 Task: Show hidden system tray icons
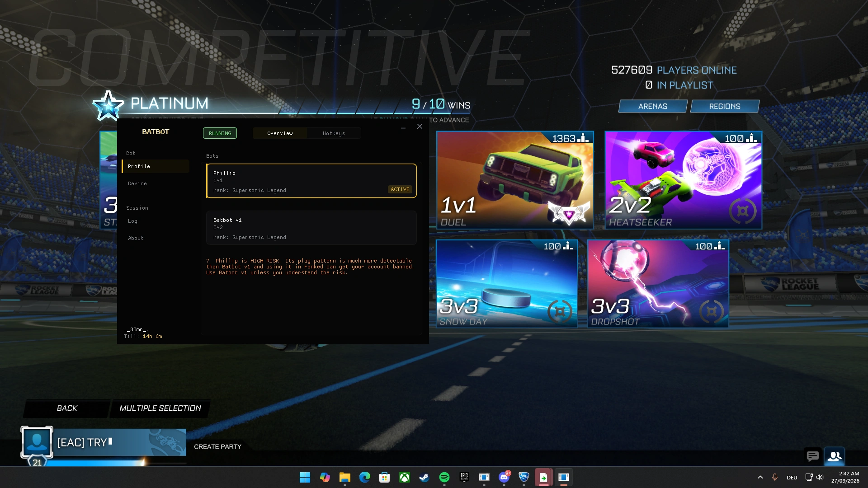point(760,477)
